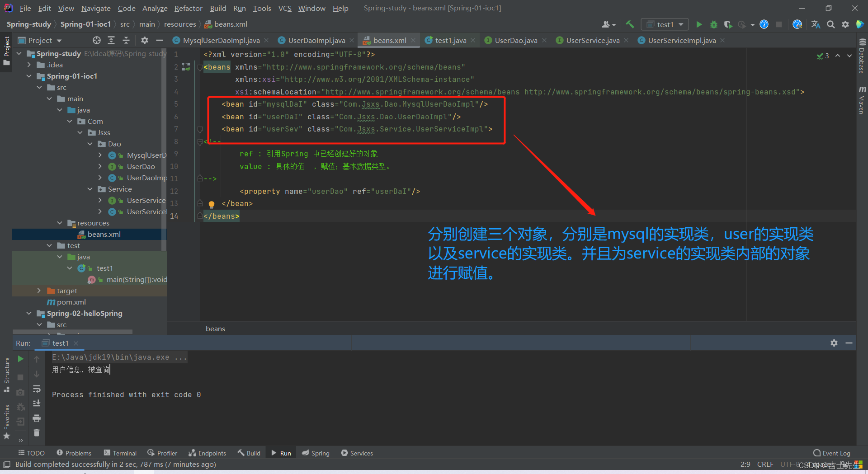The image size is (868, 474).
Task: Open Search Everywhere magnifier icon
Action: click(x=831, y=24)
